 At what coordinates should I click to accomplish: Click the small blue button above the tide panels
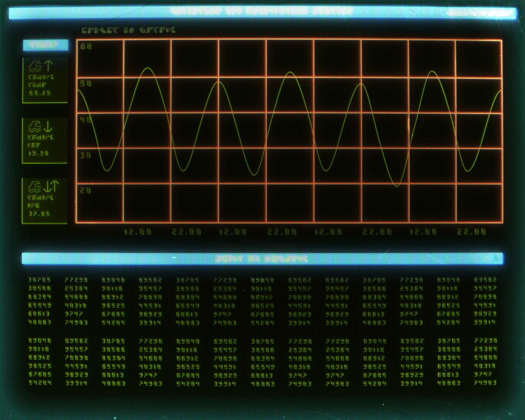point(45,45)
